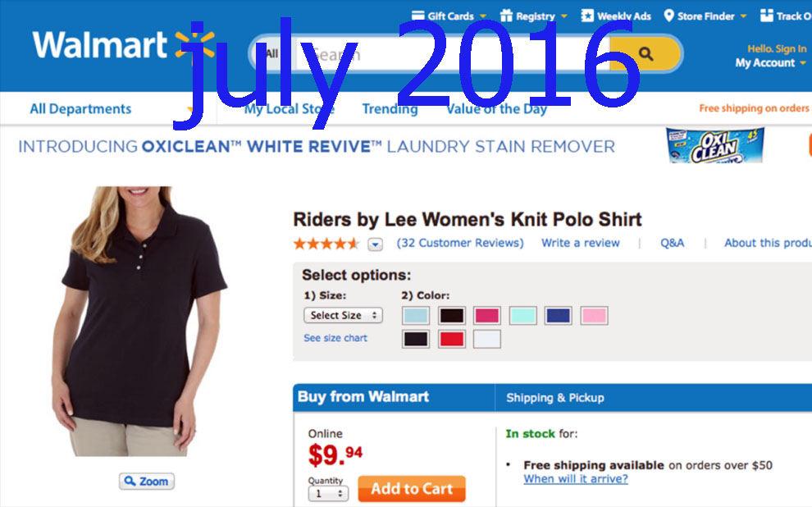
Task: Switch to Shipping & Pickup tab
Action: (x=555, y=398)
